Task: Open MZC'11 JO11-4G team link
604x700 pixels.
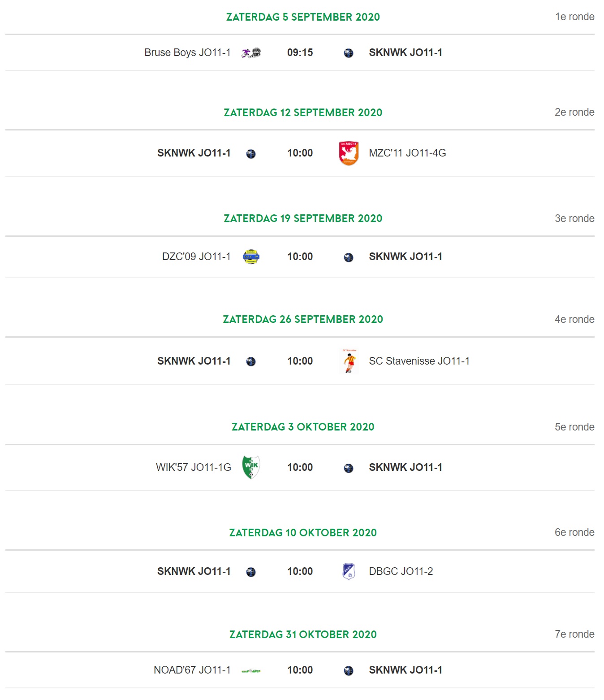Action: 407,153
